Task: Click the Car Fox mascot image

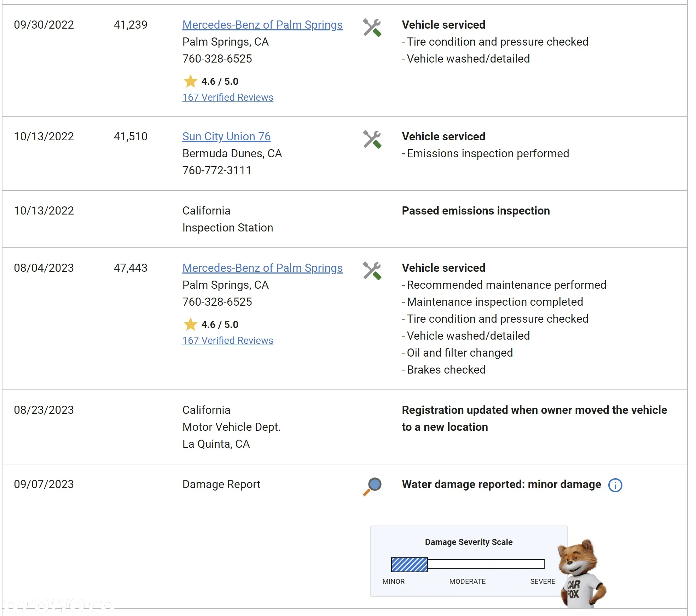Action: 582,573
